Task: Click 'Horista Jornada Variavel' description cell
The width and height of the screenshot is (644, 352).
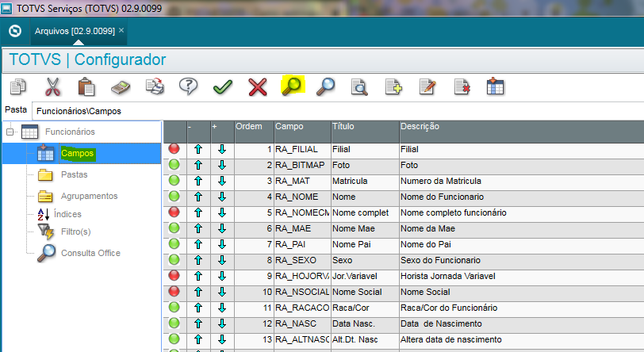Action: (x=522, y=276)
